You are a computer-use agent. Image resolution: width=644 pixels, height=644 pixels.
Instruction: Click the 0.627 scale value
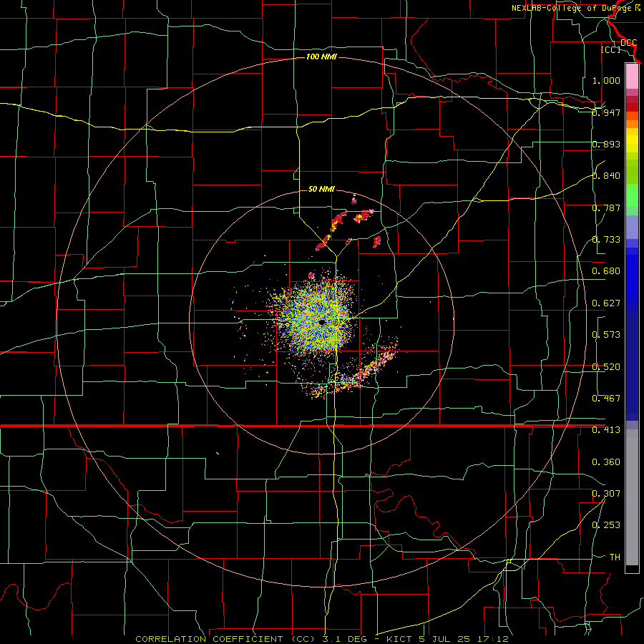(x=606, y=303)
